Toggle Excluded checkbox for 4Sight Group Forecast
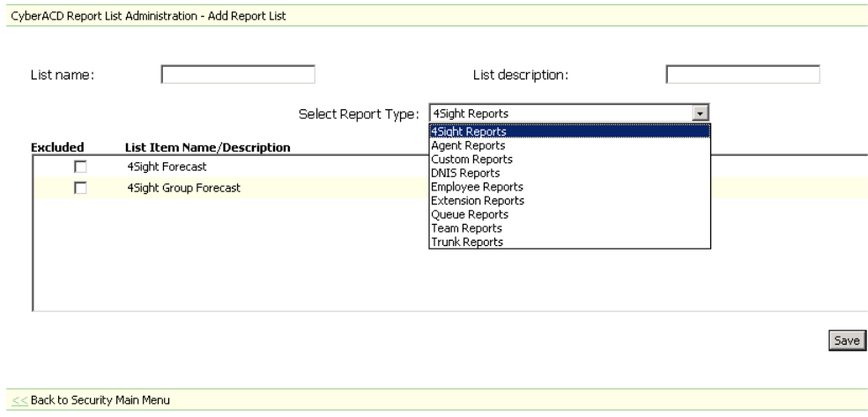868x417 pixels. (80, 188)
